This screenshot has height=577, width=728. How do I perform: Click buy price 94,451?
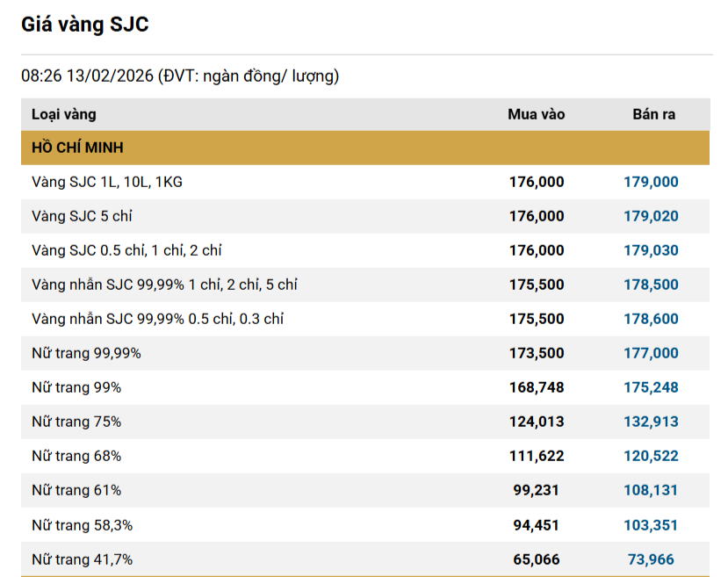coord(537,525)
